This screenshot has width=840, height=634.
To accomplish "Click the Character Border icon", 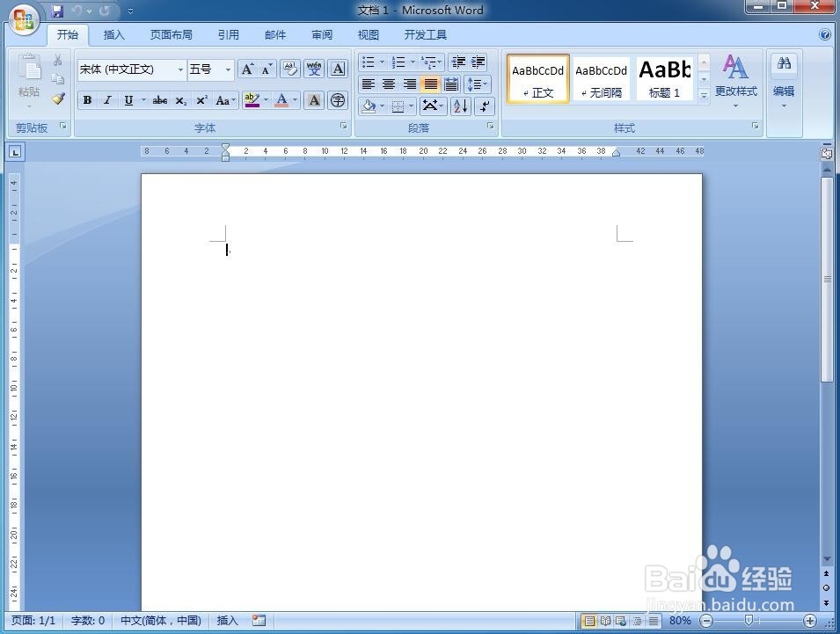I will point(338,69).
